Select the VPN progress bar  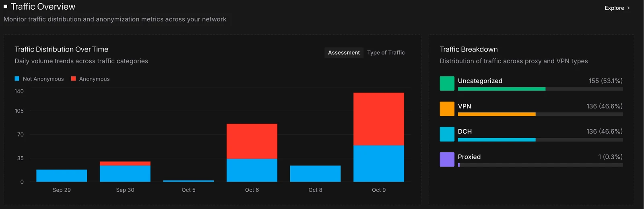pyautogui.click(x=541, y=114)
